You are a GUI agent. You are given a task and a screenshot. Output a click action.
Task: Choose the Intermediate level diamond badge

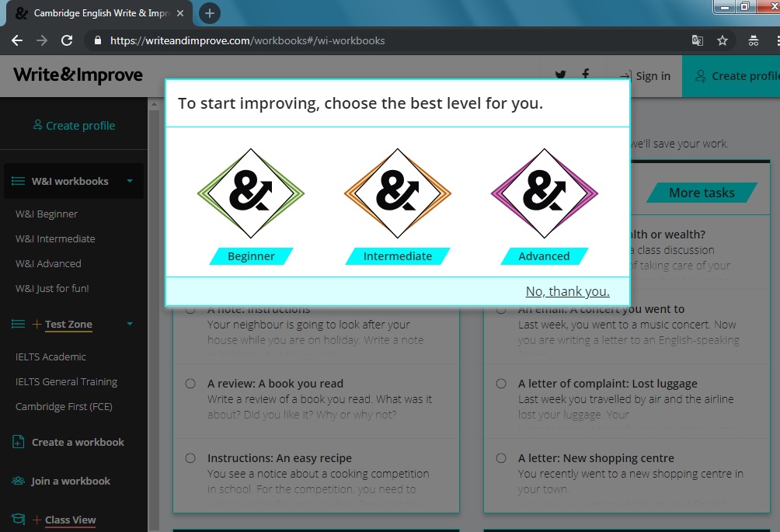397,194
